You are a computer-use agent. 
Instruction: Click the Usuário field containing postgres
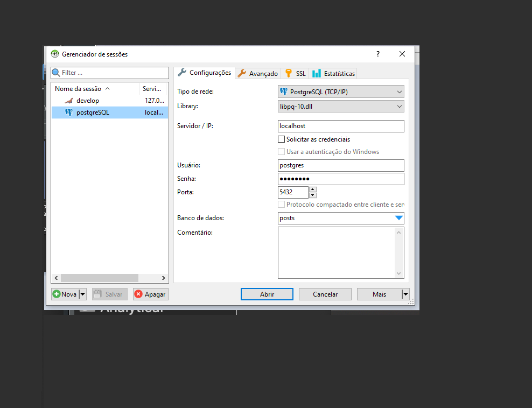pos(341,165)
